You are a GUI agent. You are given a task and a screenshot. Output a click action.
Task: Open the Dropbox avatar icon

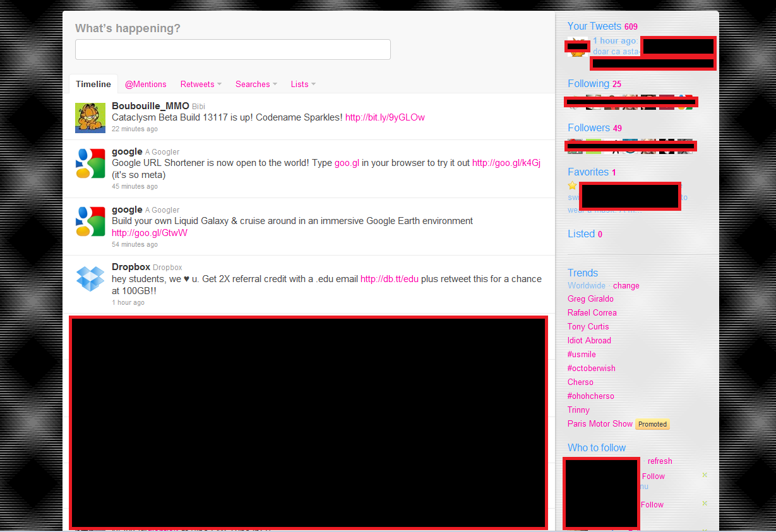click(x=90, y=278)
